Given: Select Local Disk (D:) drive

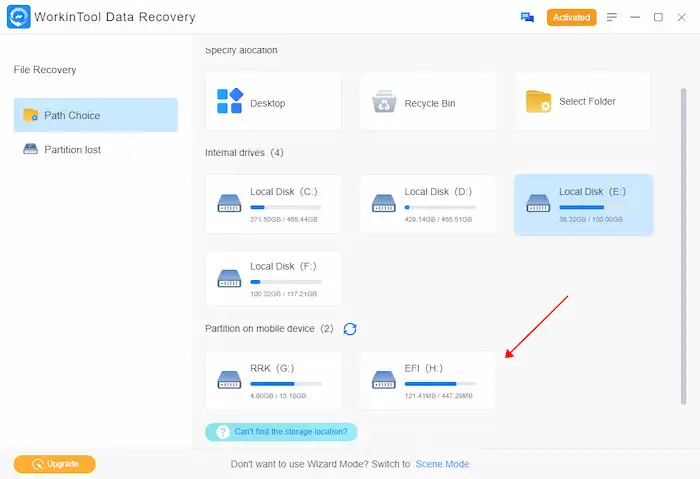Looking at the screenshot, I should (x=428, y=204).
